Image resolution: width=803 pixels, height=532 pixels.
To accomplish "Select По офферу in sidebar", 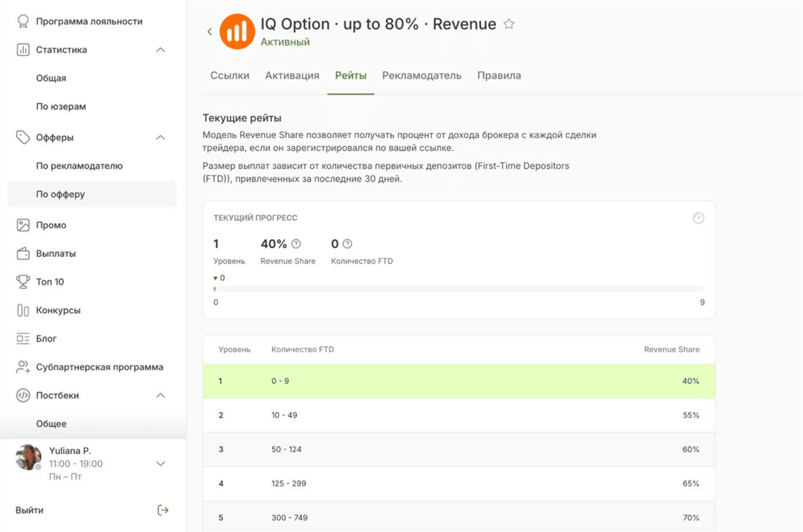I will click(x=92, y=195).
